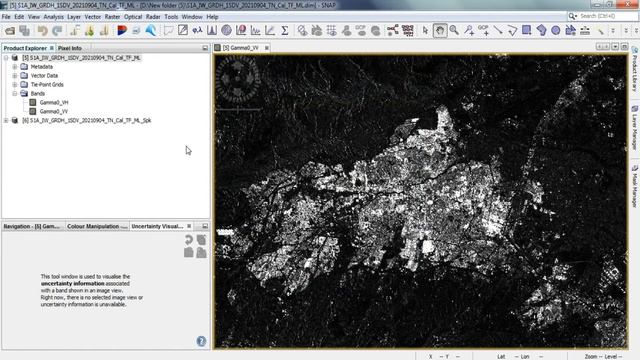Select the Draw Polygon tool
Image resolution: width=640 pixels, height=360 pixels.
point(541,31)
